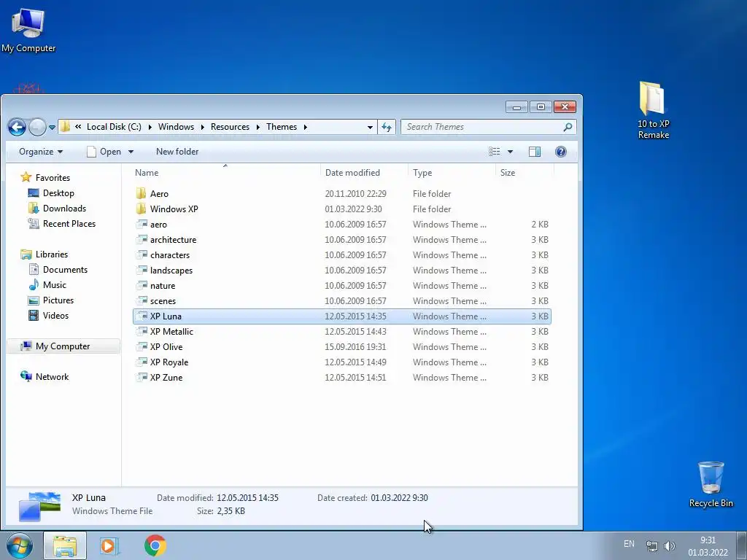Open the recent pages dropdown arrow
747x560 pixels.
[52, 128]
